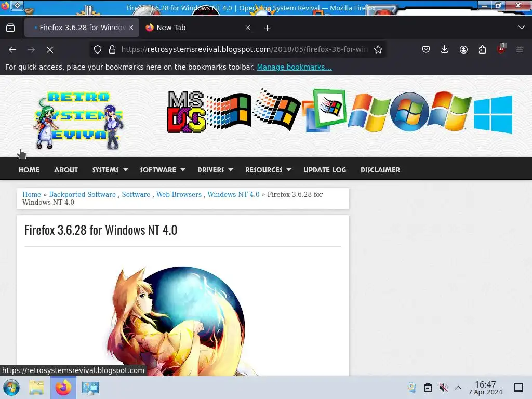Open the Firefox View icon
Viewport: 532px width, 399px height.
10,28
